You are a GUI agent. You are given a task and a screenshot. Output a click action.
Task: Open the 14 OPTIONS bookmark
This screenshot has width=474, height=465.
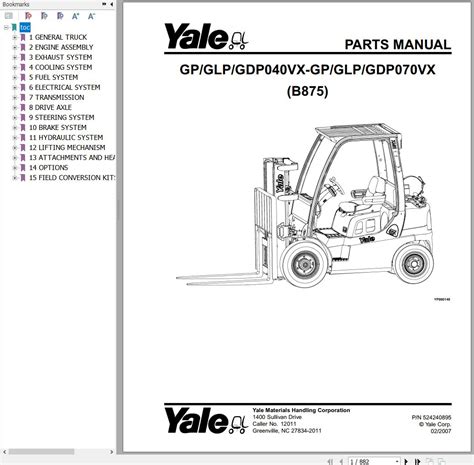[x=48, y=167]
